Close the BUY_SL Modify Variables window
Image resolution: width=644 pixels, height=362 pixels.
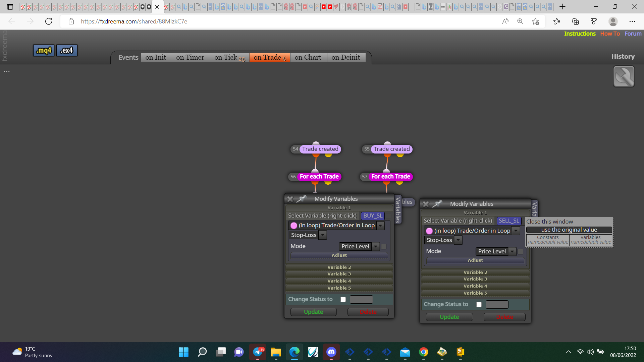(290, 199)
